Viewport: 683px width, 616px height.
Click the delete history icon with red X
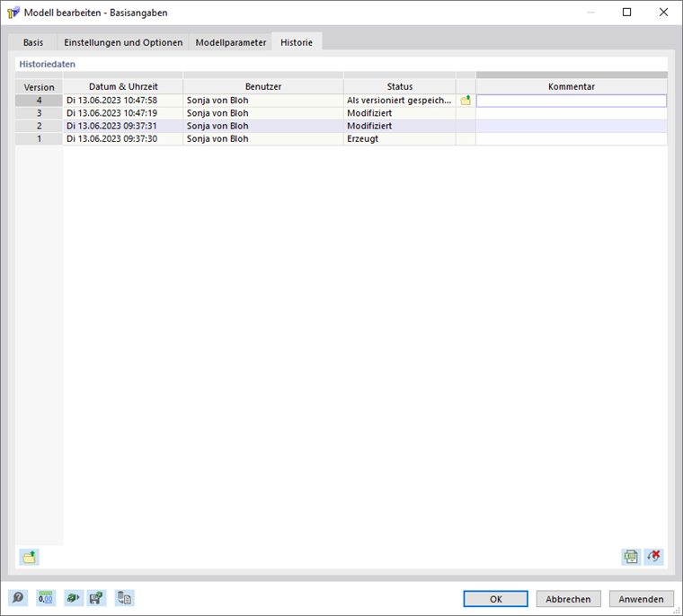pyautogui.click(x=653, y=557)
